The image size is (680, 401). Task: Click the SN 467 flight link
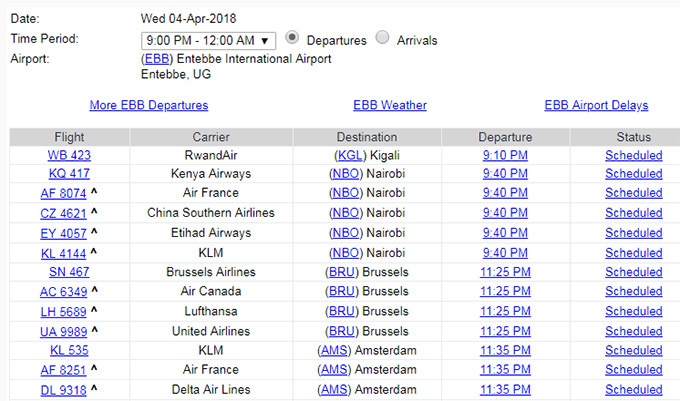pos(69,272)
